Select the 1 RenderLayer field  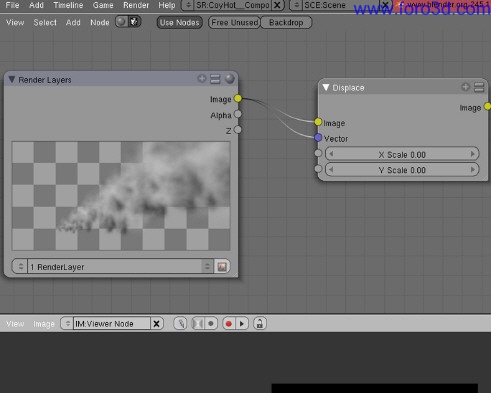click(x=115, y=266)
